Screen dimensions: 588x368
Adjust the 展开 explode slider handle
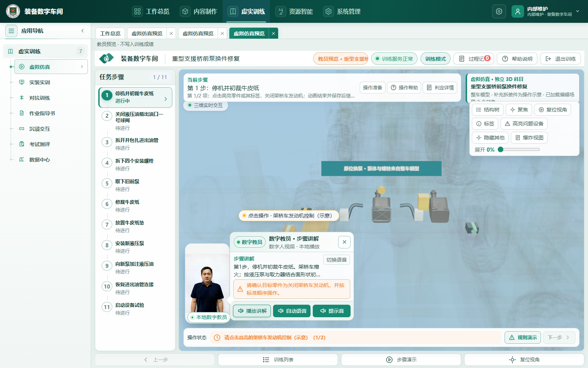(501, 149)
